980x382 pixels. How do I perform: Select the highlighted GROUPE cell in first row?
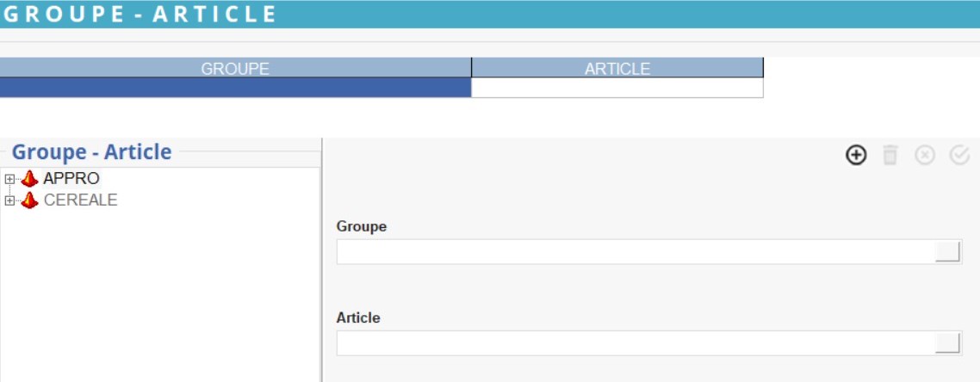[235, 88]
